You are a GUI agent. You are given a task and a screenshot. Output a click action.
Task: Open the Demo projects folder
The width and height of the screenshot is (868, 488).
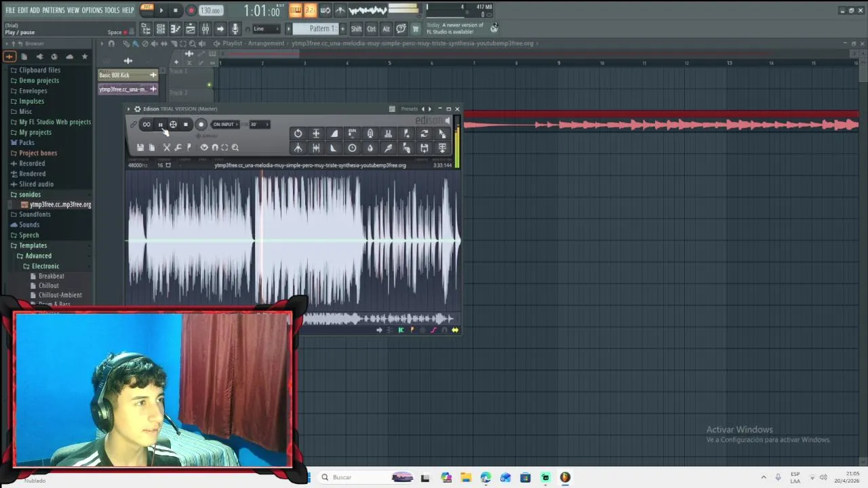pyautogui.click(x=39, y=80)
